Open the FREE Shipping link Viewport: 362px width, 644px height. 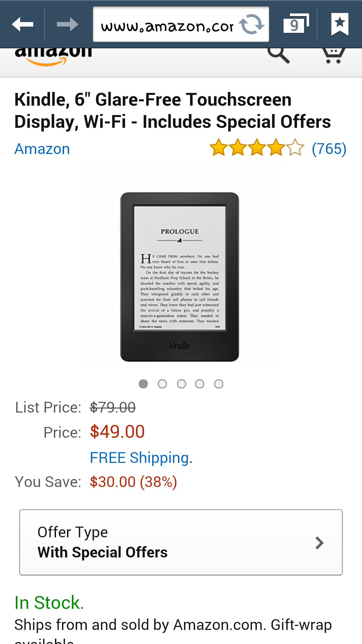tap(139, 458)
